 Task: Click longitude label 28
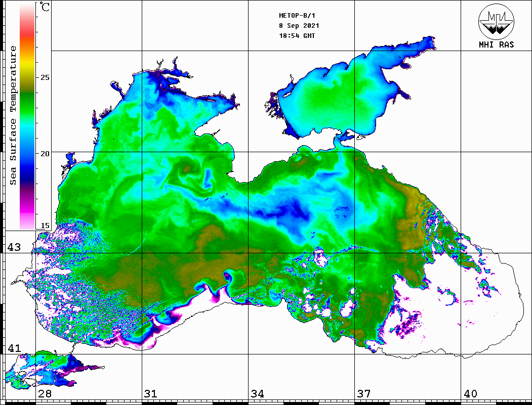click(x=45, y=393)
